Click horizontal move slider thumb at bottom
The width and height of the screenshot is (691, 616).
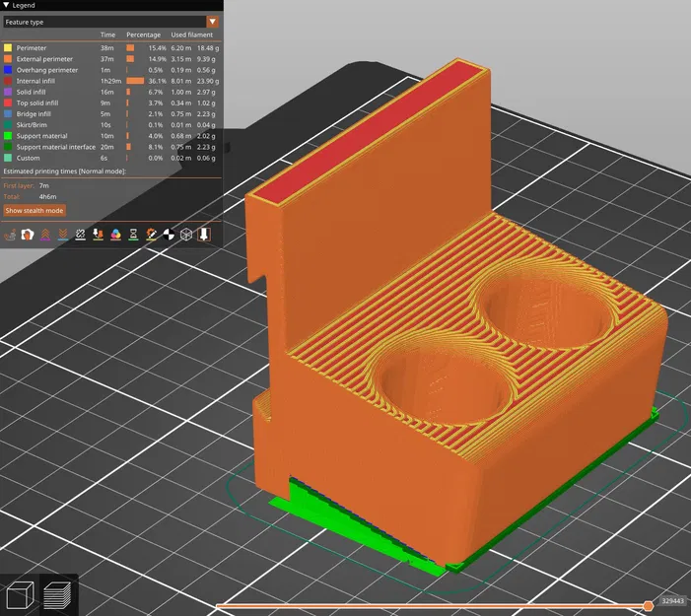click(x=648, y=606)
